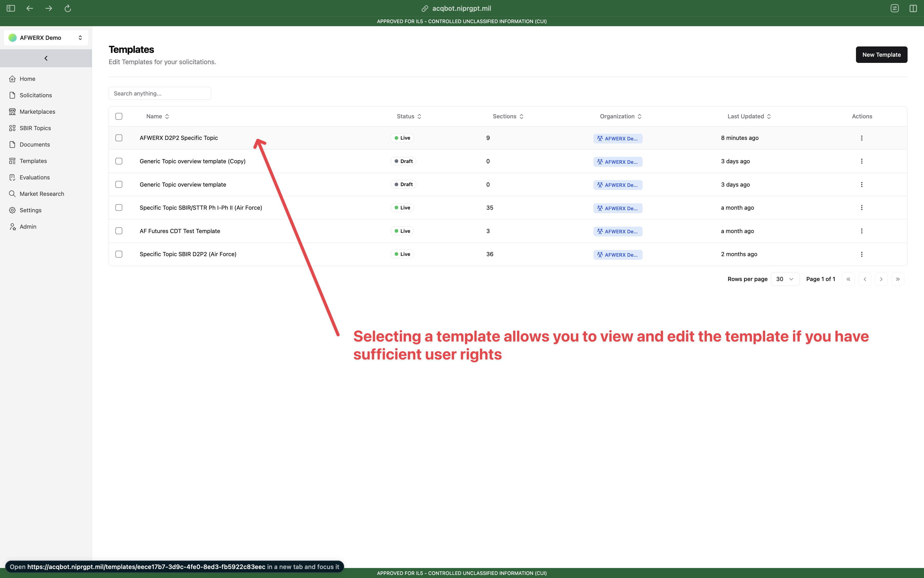Click the Admin user icon in sidebar
Viewport: 924px width, 578px height.
click(x=12, y=227)
